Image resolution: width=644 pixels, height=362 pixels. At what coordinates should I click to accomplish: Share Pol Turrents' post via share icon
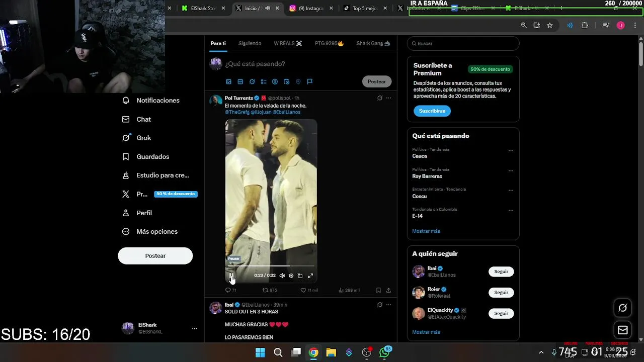(388, 290)
